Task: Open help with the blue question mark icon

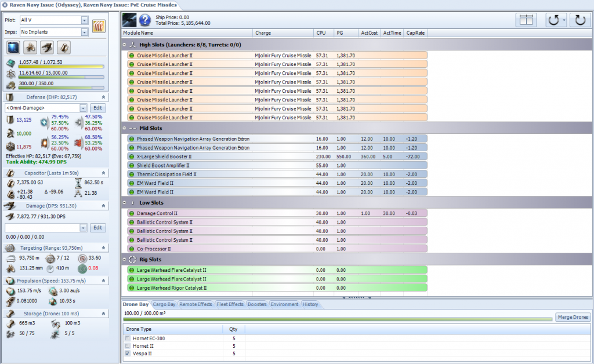Action: tap(144, 20)
